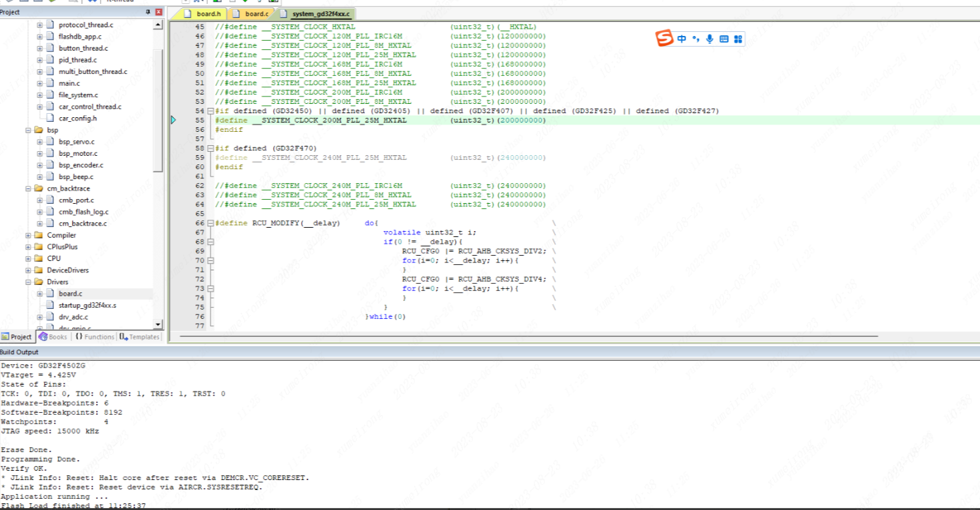This screenshot has width=980, height=510.
Task: Click 'volatile uint32_t i;' code line
Action: tap(430, 232)
